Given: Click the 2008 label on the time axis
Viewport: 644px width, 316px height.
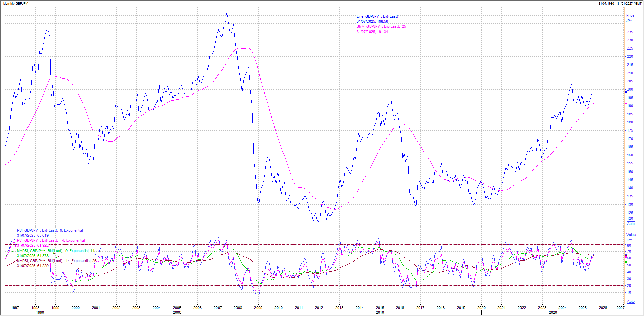Looking at the screenshot, I should pos(238,308).
